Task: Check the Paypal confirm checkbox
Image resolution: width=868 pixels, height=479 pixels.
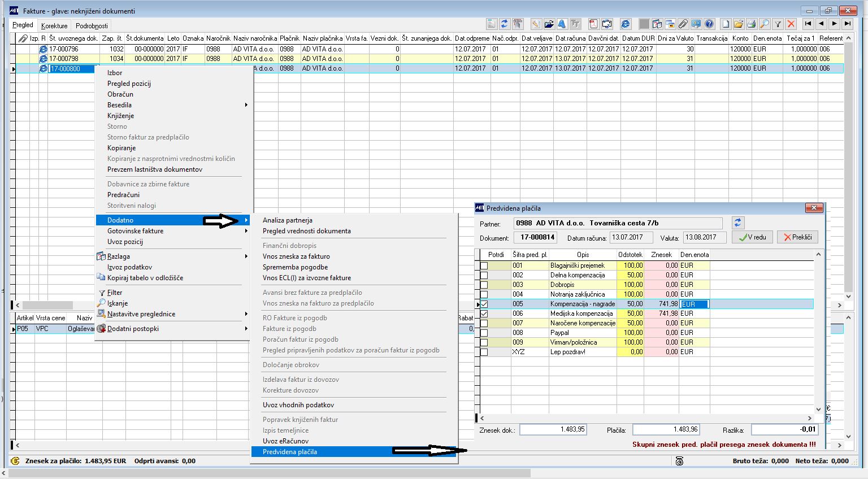Action: coord(484,333)
